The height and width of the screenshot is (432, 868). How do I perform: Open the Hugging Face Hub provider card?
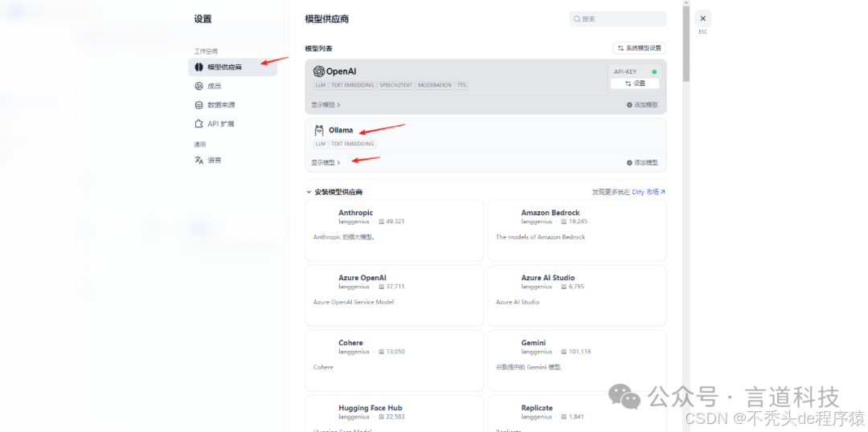pyautogui.click(x=395, y=414)
